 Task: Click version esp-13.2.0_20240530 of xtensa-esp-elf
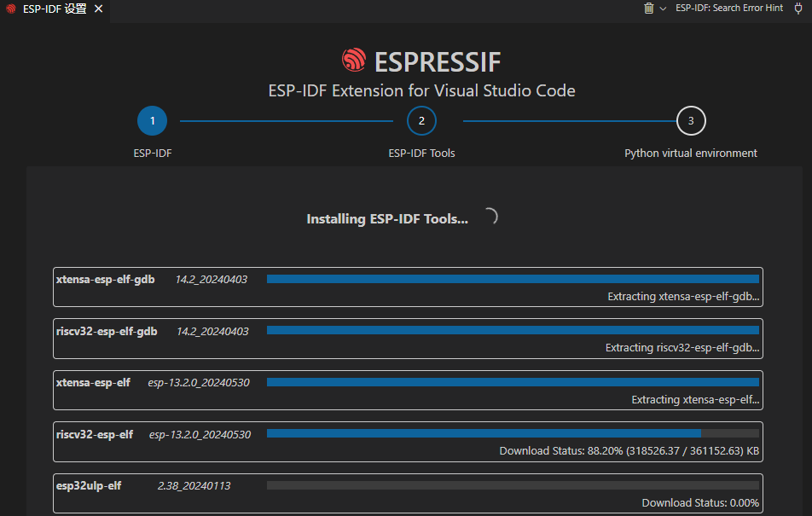pyautogui.click(x=199, y=383)
